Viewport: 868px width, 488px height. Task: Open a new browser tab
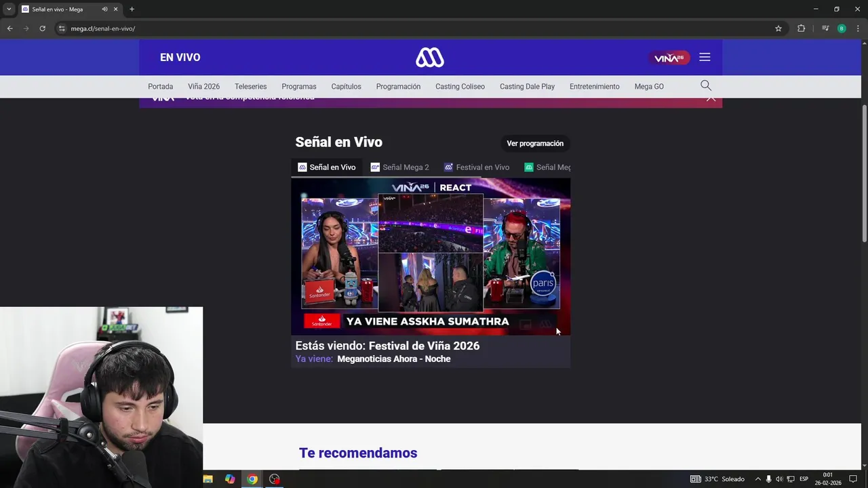pyautogui.click(x=132, y=9)
